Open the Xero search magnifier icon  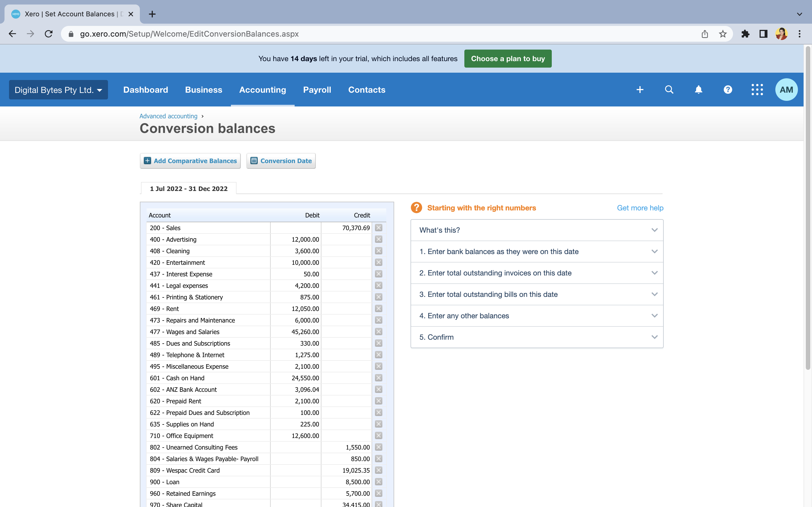pyautogui.click(x=669, y=90)
